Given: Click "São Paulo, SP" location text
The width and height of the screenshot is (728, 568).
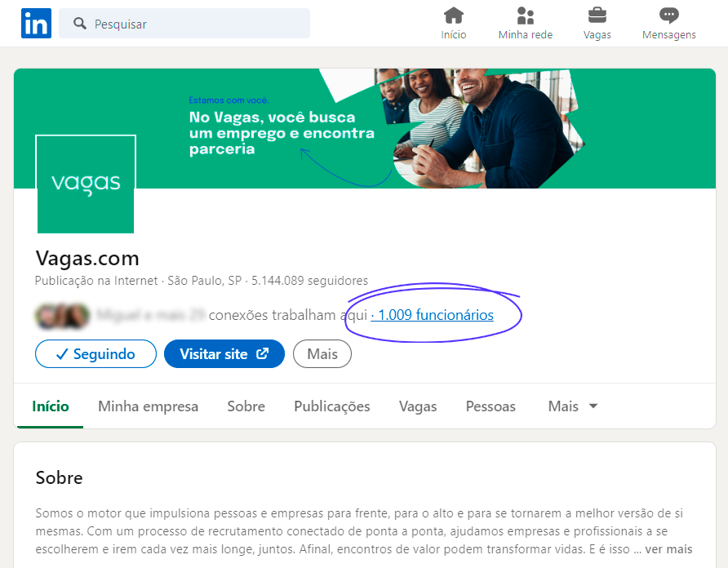Looking at the screenshot, I should click(x=204, y=281).
